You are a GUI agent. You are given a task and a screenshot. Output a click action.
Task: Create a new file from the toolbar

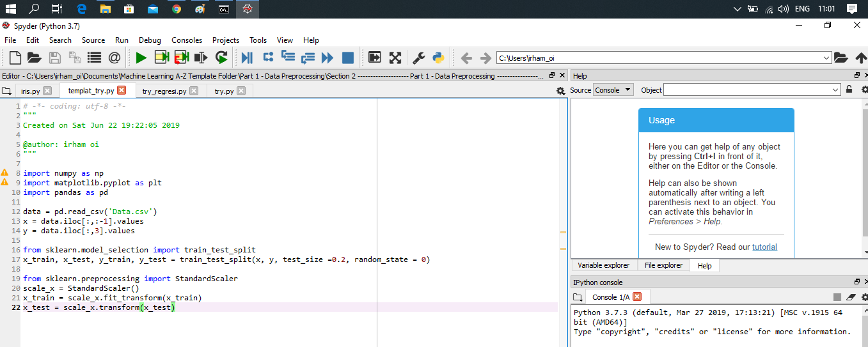pos(15,58)
